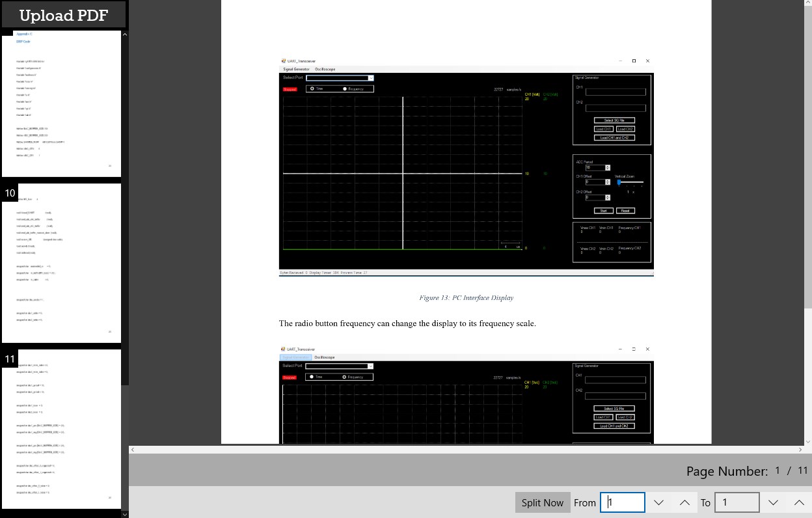Screen dimensions: 812x518
Task: Select the page 10 thumbnail in sidebar
Action: 61,263
